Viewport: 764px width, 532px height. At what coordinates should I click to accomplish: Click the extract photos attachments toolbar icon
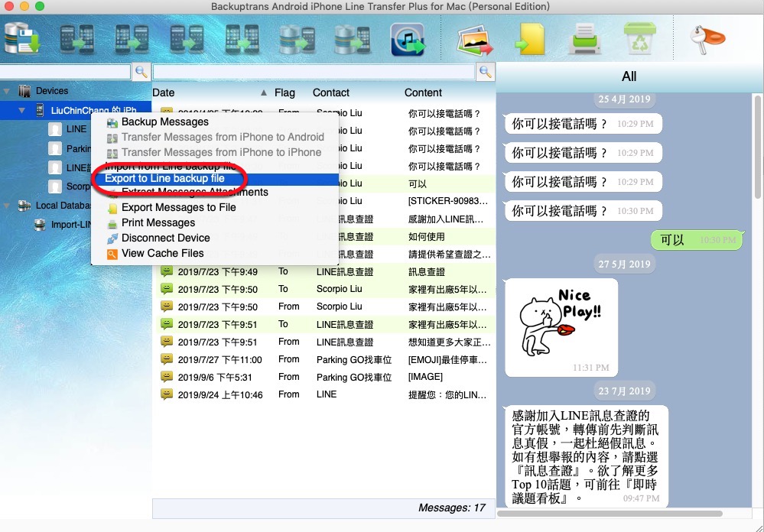[475, 40]
